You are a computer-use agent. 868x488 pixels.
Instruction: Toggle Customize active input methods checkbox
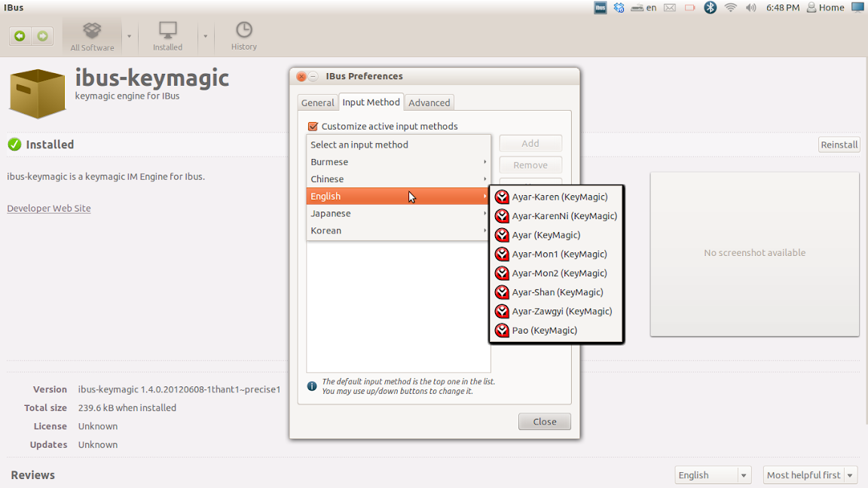[313, 127]
